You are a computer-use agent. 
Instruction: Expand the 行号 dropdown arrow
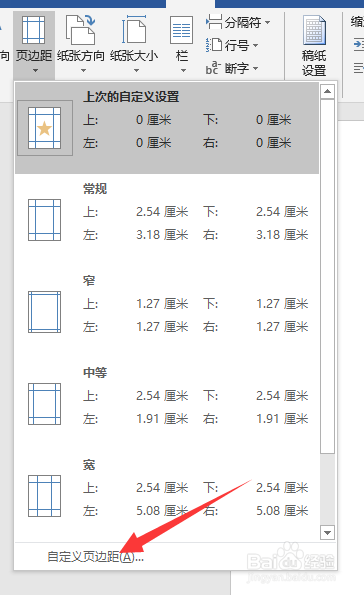pos(255,46)
